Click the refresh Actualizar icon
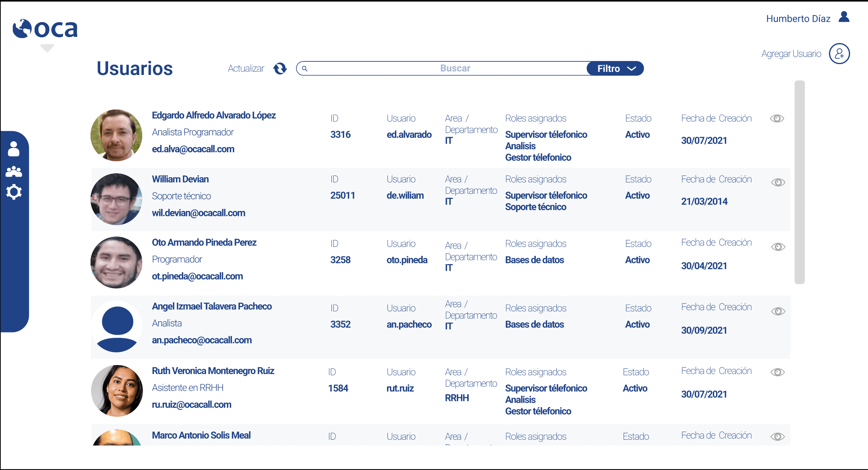 (x=280, y=68)
